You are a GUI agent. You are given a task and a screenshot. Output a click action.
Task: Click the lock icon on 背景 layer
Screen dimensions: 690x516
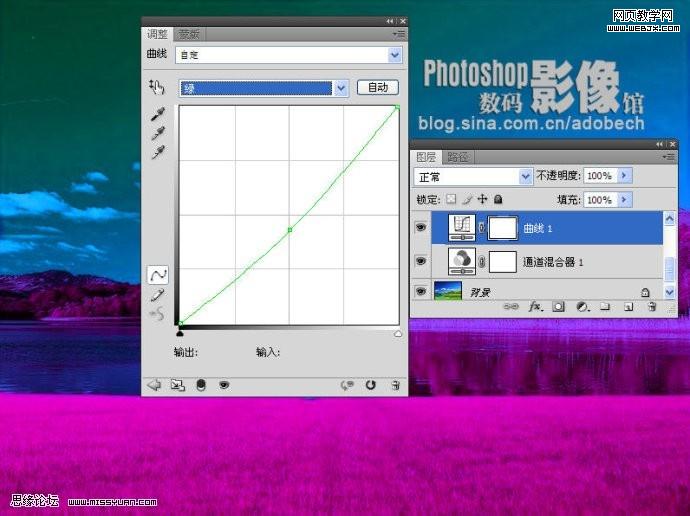click(645, 292)
